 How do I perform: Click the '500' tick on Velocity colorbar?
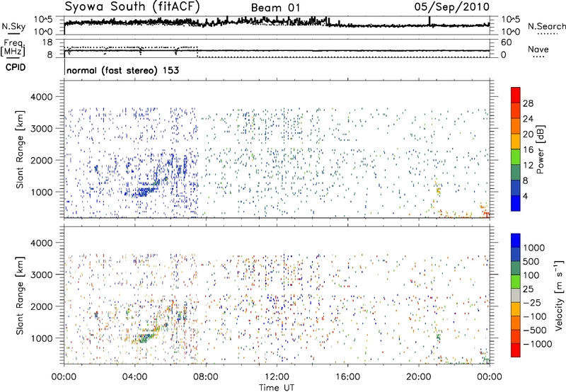pos(531,262)
